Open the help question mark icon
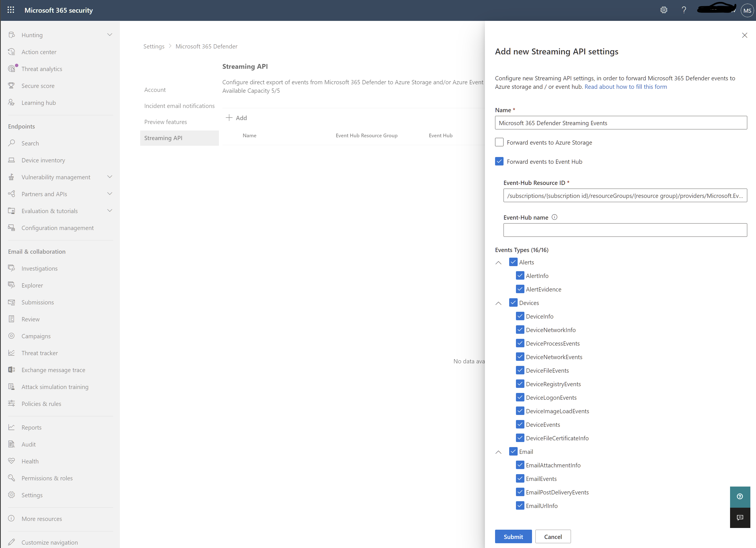Screen dimensions: 756x548 [684, 10]
